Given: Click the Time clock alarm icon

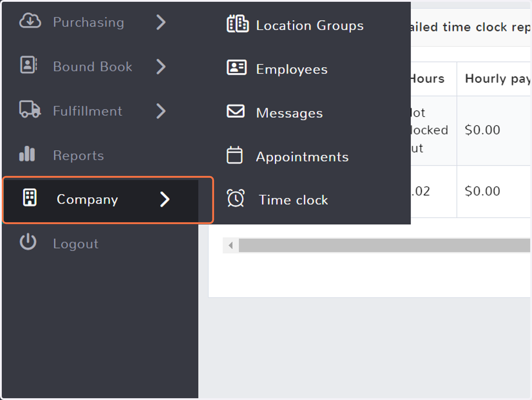Looking at the screenshot, I should point(235,198).
